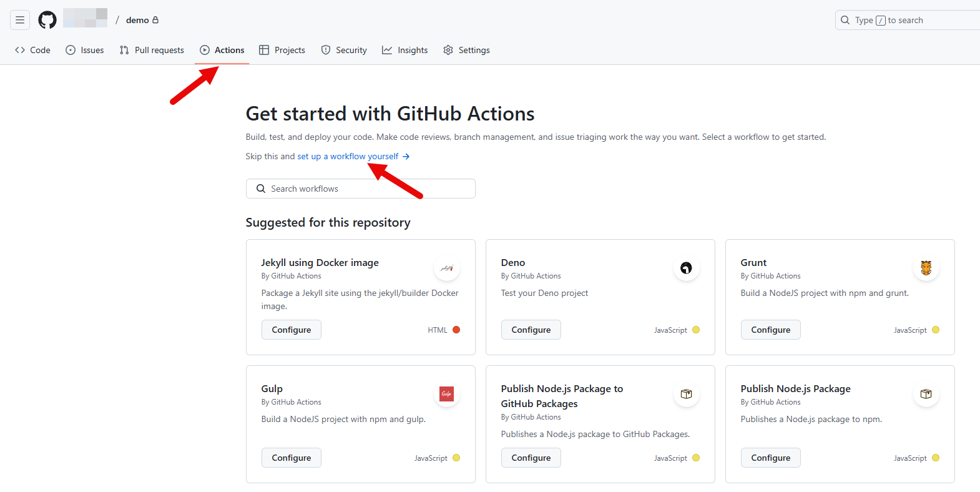Configure the Publish Node.js Package workflow
980x492 pixels.
771,458
